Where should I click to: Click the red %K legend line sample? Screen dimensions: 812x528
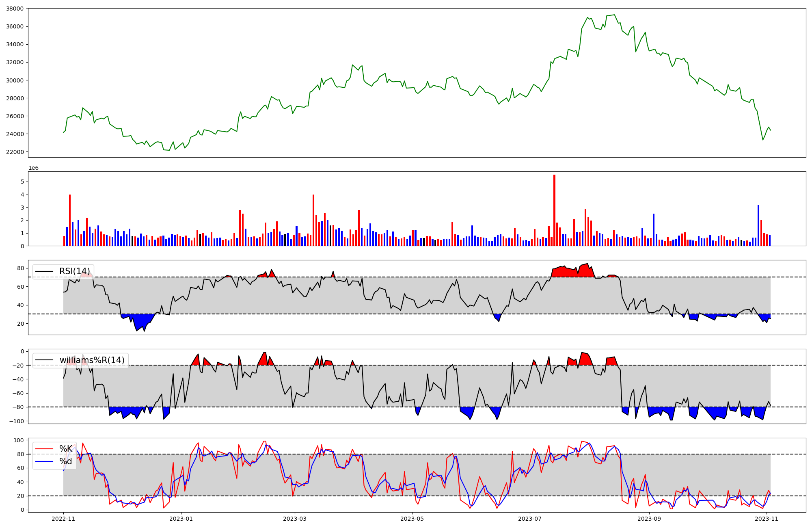44,449
